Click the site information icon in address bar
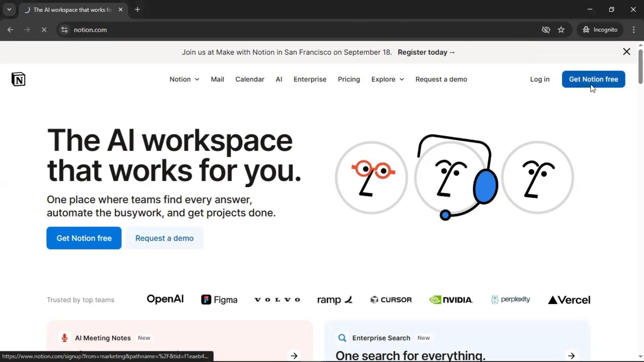644x362 pixels. tap(64, 30)
